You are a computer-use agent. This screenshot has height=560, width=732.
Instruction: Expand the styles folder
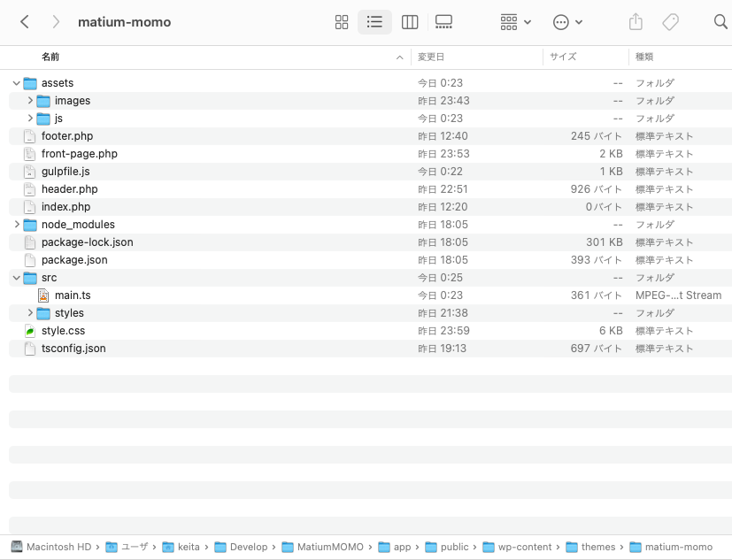click(x=30, y=313)
